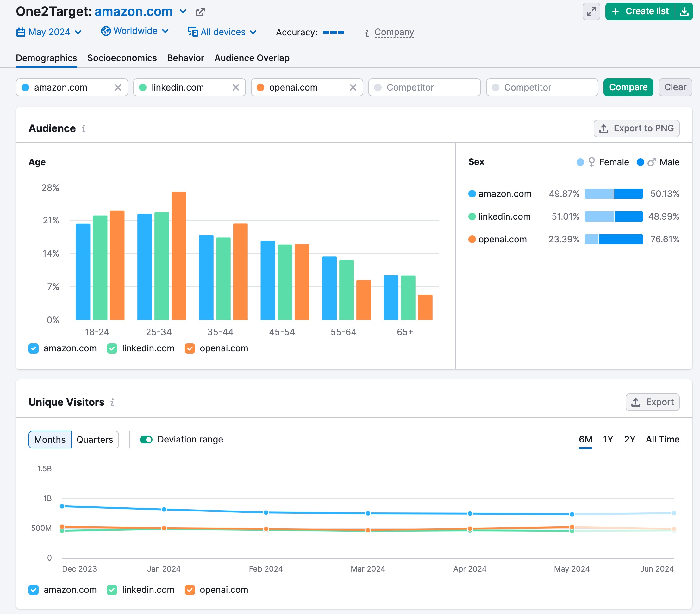Viewport: 700px width, 614px height.
Task: Select the All Time range
Action: (662, 440)
